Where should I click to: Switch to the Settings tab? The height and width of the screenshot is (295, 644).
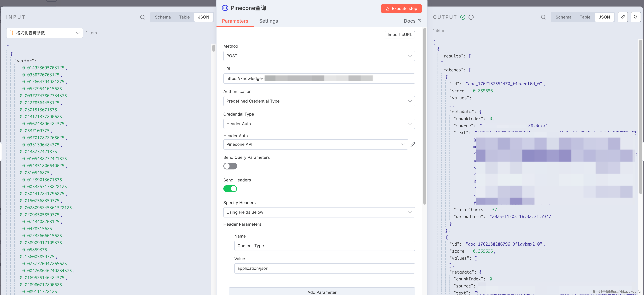(268, 21)
